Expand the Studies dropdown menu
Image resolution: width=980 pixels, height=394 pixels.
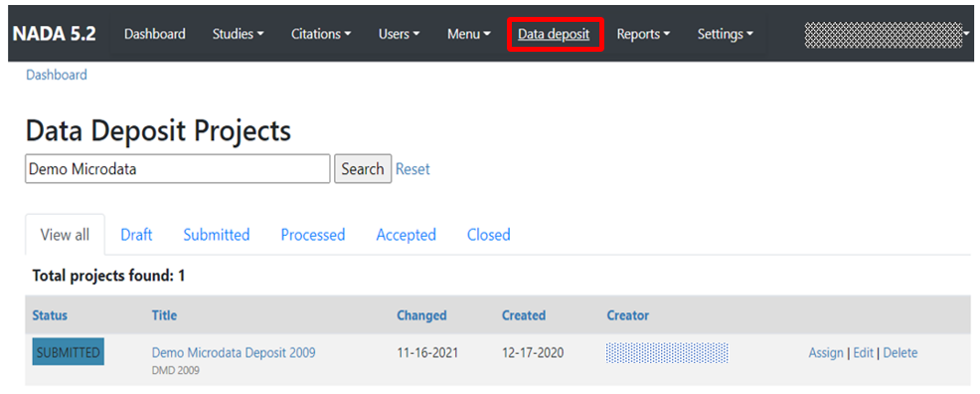(238, 35)
